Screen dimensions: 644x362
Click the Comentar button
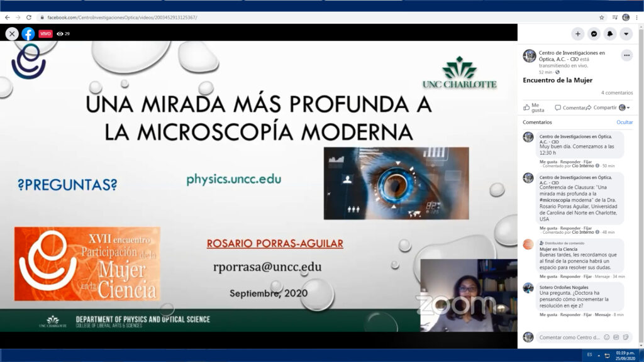click(x=569, y=107)
